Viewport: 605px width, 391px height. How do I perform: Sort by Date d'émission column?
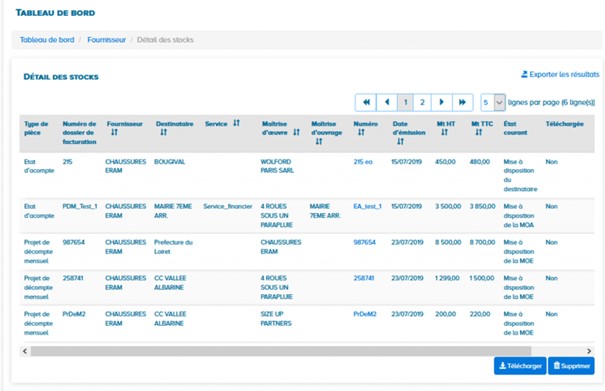coord(401,142)
